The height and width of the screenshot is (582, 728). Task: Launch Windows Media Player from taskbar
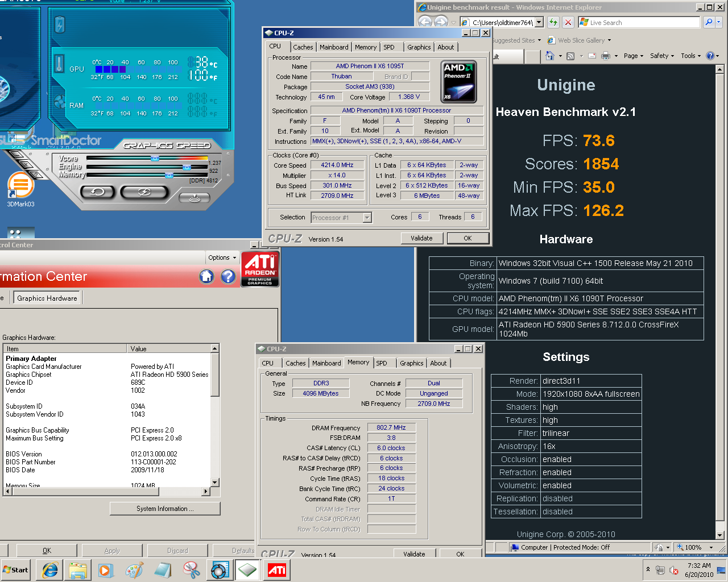point(106,570)
